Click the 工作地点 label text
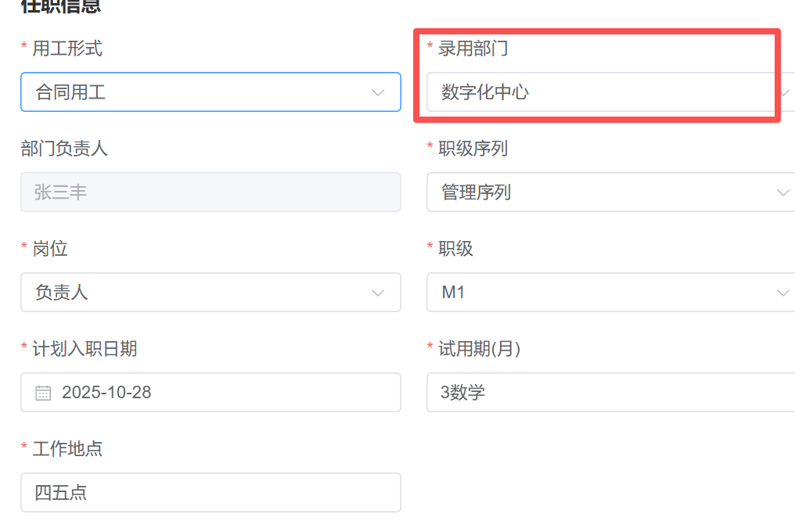This screenshot has height=532, width=795. 67,449
